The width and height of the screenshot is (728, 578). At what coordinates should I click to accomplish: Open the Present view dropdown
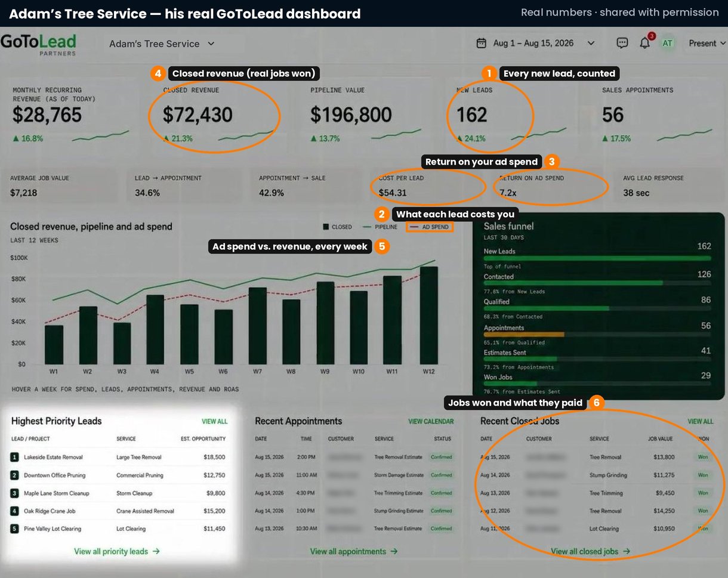pyautogui.click(x=707, y=43)
